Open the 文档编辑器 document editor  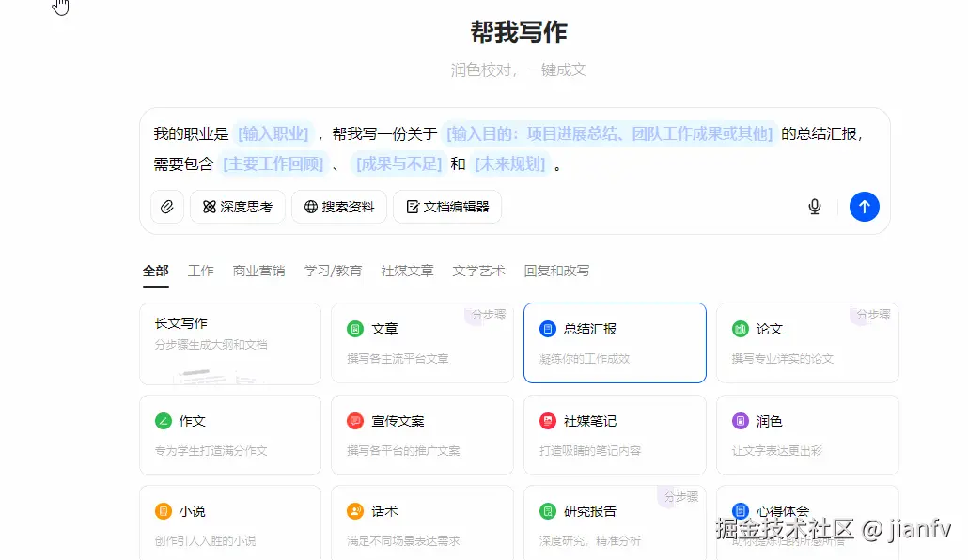point(447,207)
